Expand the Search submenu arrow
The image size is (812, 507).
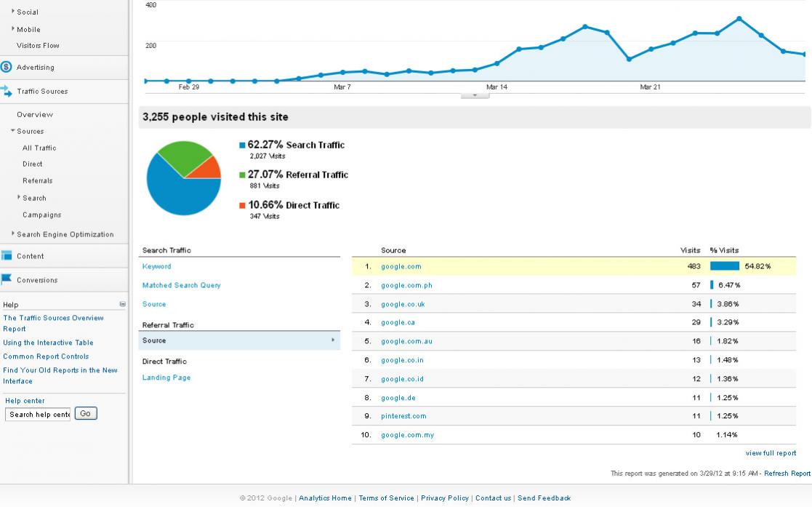coord(19,197)
